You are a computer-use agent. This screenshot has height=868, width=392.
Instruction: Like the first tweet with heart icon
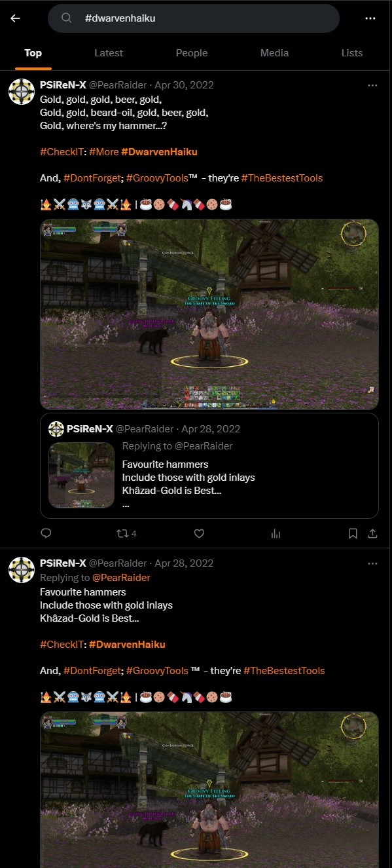point(199,533)
